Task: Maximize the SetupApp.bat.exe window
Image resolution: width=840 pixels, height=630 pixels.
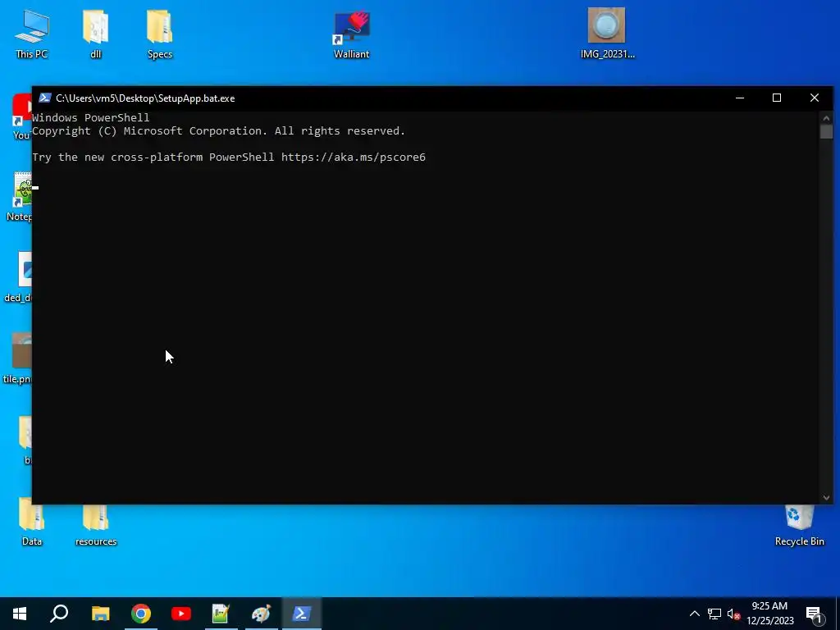Action: [777, 98]
